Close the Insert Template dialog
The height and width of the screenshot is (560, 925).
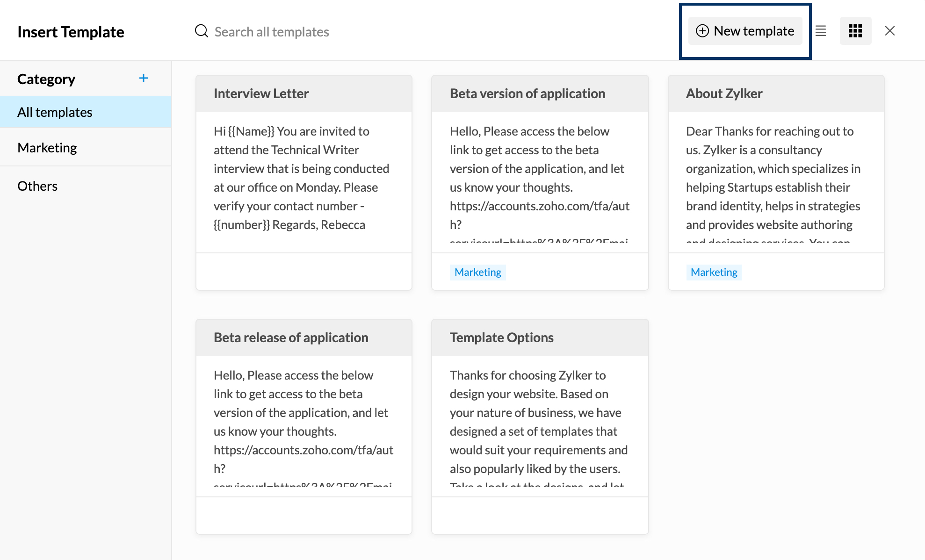pyautogui.click(x=889, y=31)
